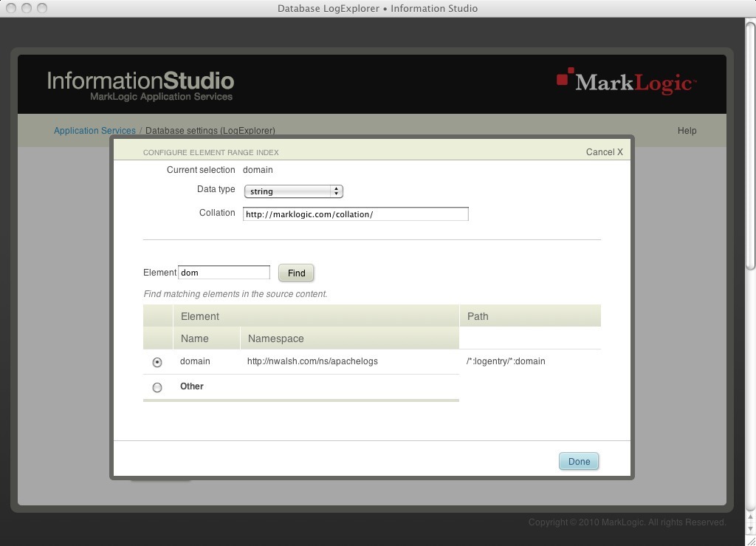The width and height of the screenshot is (756, 546).
Task: Select the Other radio button
Action: point(157,387)
